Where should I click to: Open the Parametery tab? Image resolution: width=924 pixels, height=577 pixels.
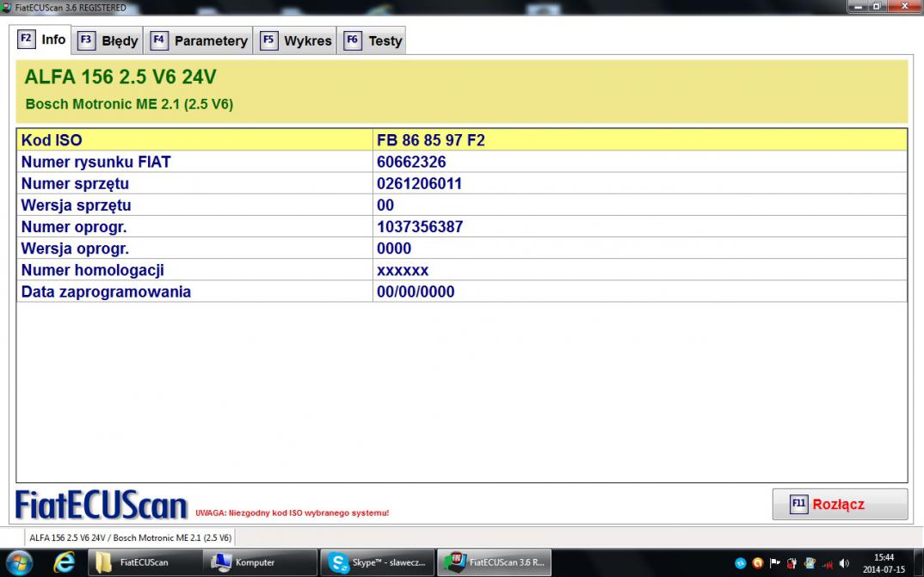click(x=198, y=40)
